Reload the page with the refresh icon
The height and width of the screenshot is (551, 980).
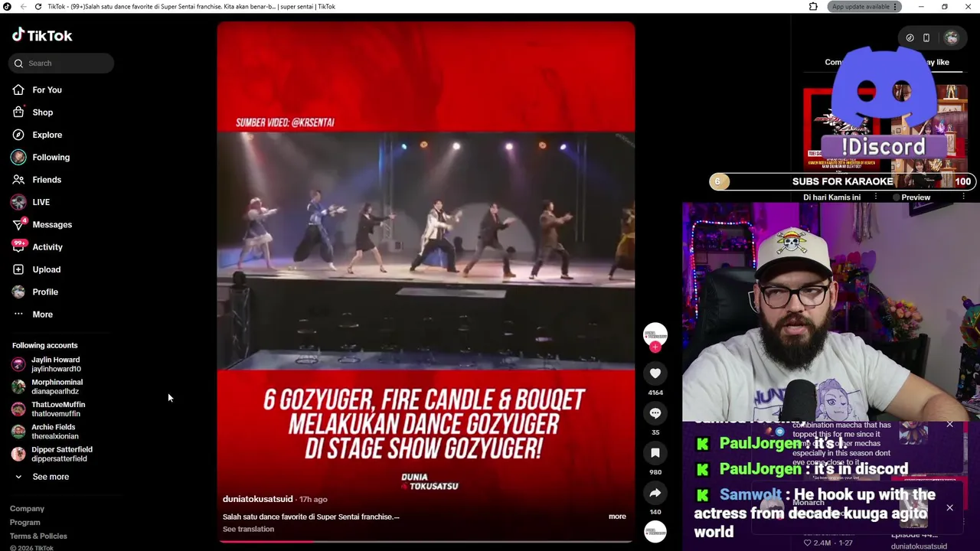pos(38,6)
